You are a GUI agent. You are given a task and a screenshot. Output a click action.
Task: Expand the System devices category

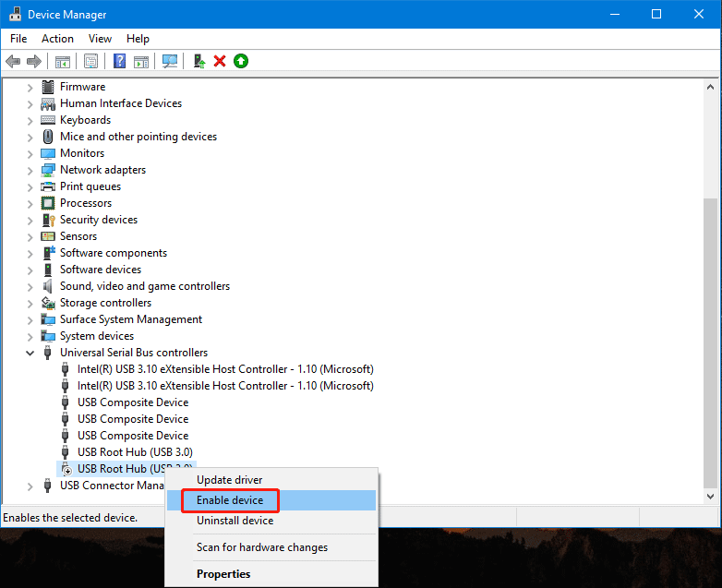click(x=30, y=336)
